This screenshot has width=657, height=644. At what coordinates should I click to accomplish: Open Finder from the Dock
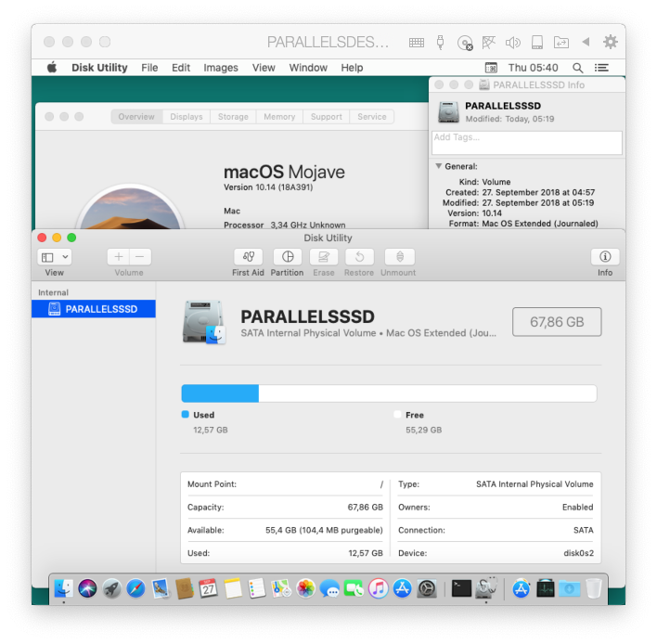coord(64,588)
